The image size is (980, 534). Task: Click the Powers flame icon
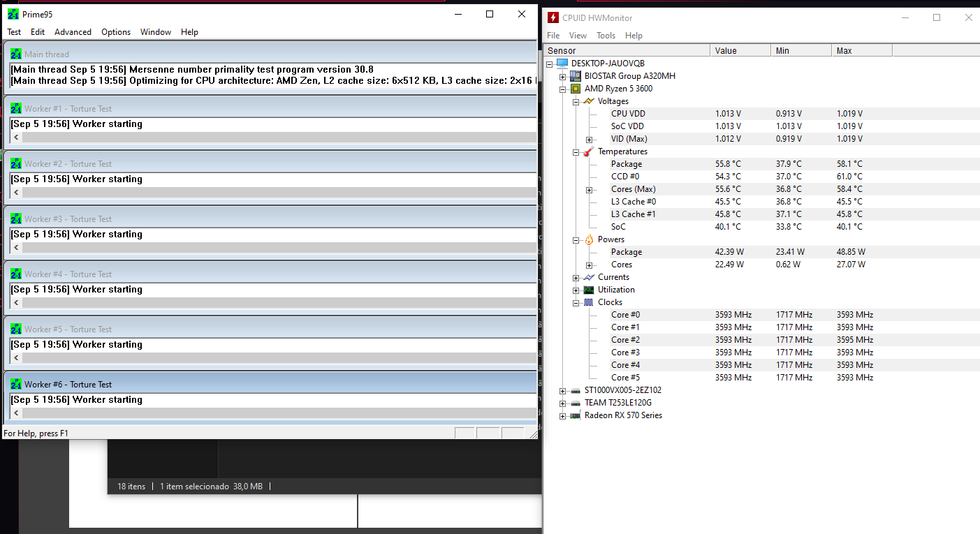[589, 239]
